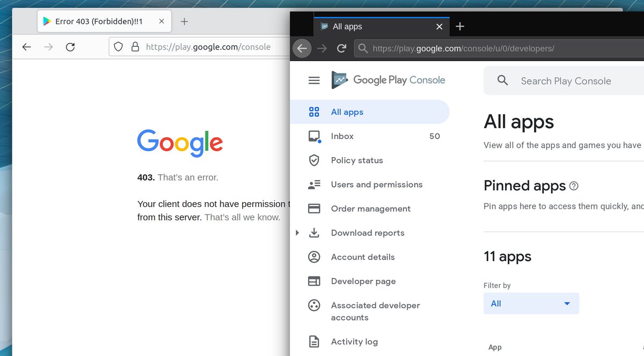Reload the Error 403 page

[x=70, y=47]
